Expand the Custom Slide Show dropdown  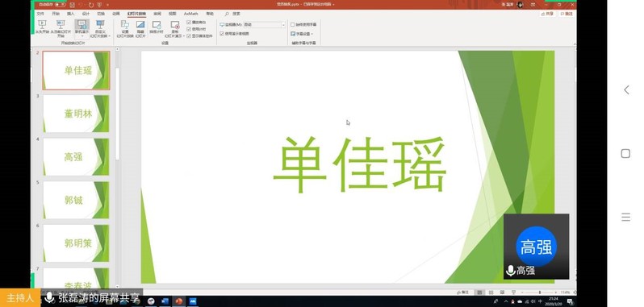pyautogui.click(x=100, y=29)
